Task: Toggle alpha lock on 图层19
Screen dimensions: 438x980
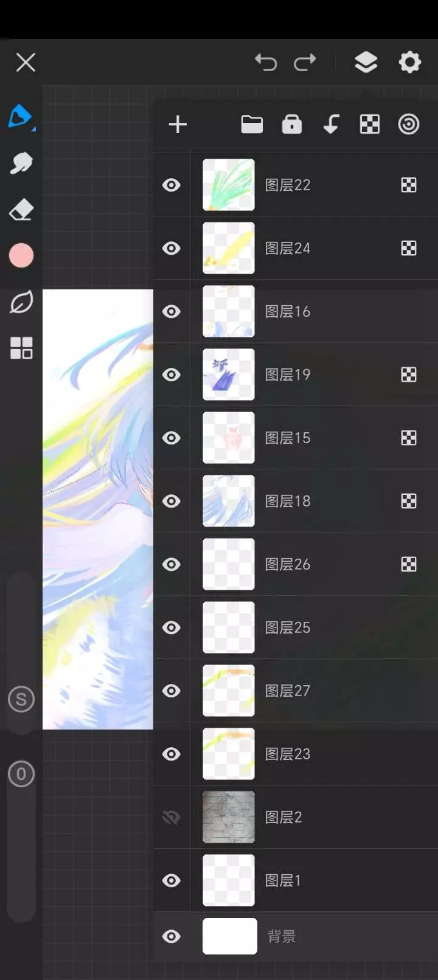Action: 409,374
